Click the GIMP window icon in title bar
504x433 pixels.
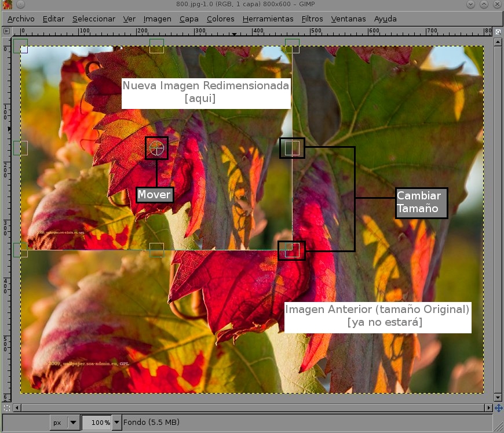[7, 4]
